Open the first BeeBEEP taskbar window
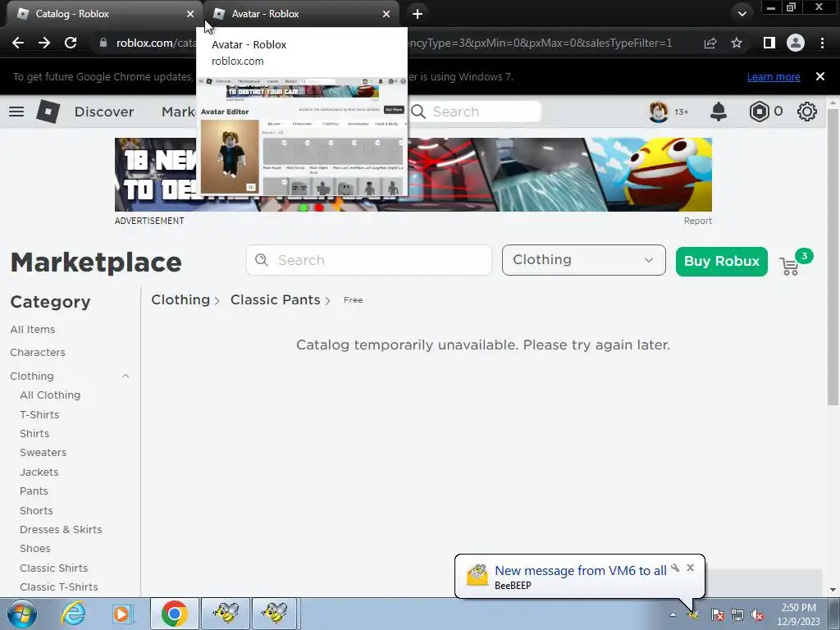Viewport: 840px width, 630px height. coord(226,614)
